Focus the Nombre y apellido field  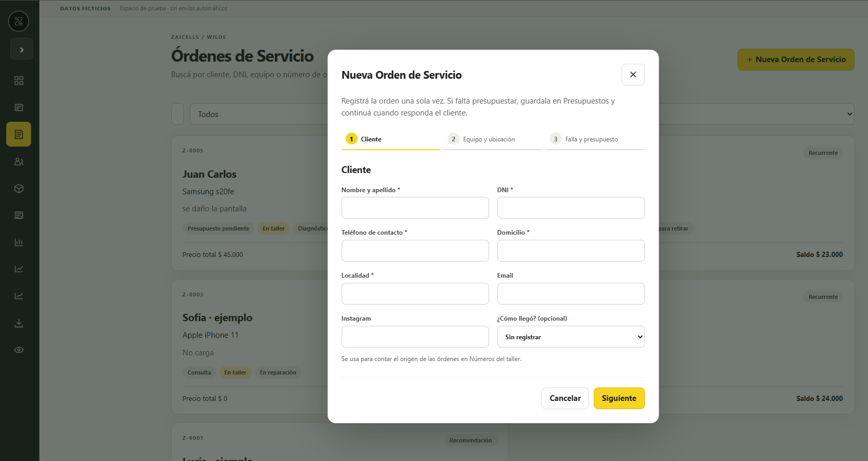[415, 208]
